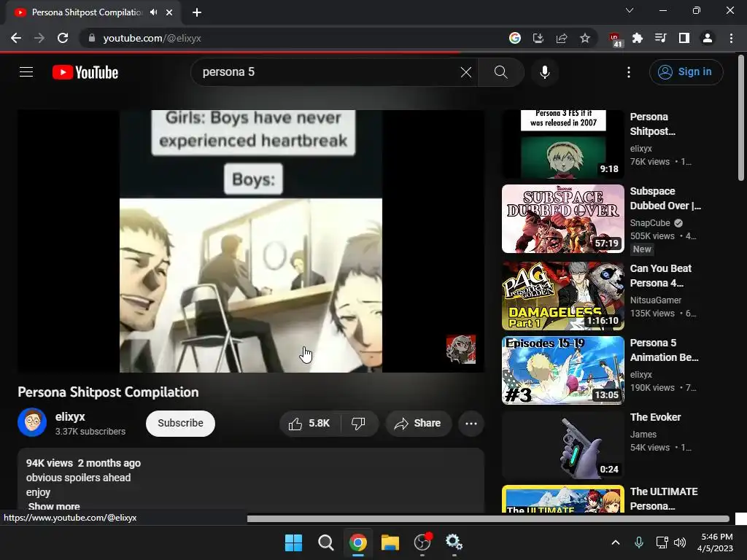This screenshot has width=747, height=560.
Task: Open the Google icon in address bar
Action: point(515,38)
